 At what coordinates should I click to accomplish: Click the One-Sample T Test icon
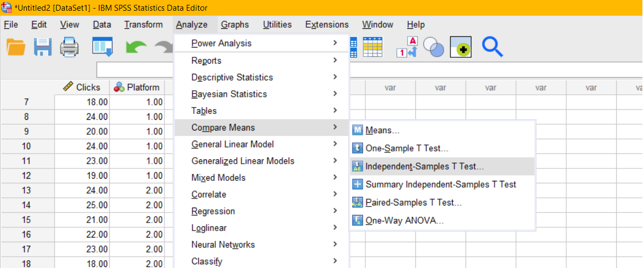coord(357,149)
